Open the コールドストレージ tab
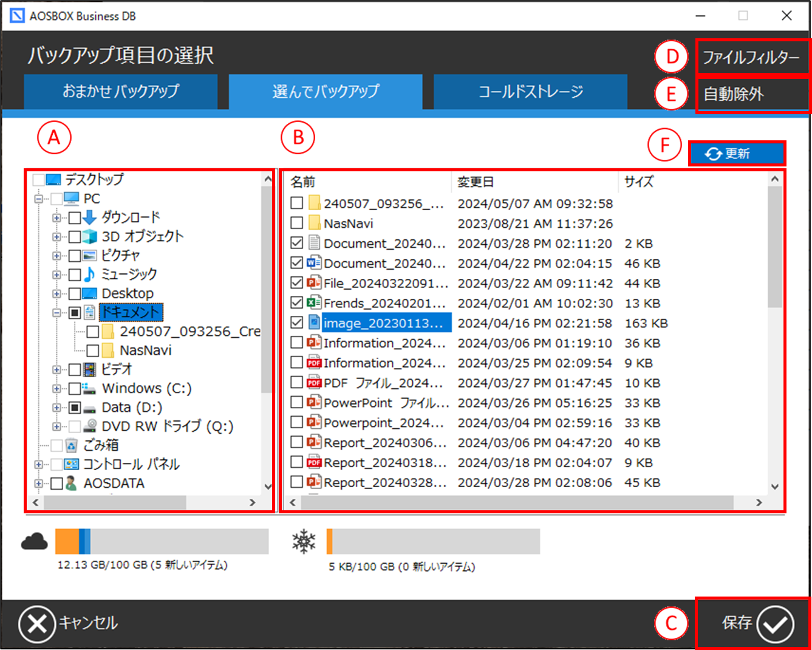The image size is (812, 650). coord(531,92)
